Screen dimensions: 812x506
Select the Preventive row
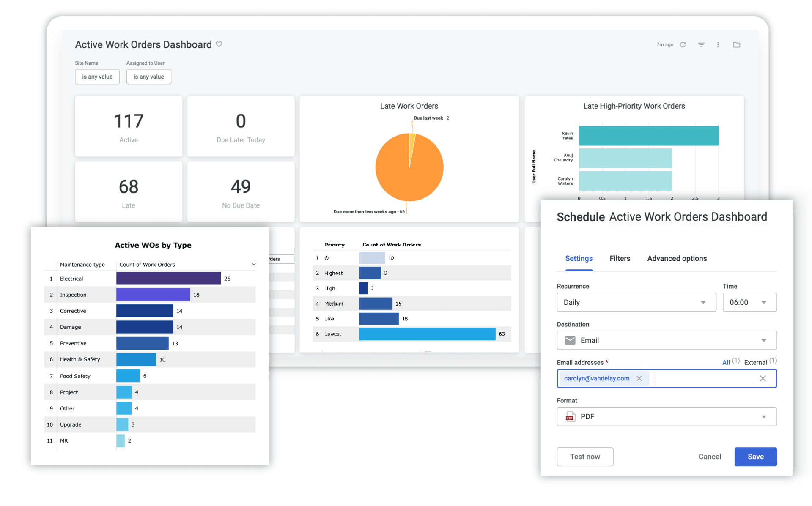tap(150, 343)
